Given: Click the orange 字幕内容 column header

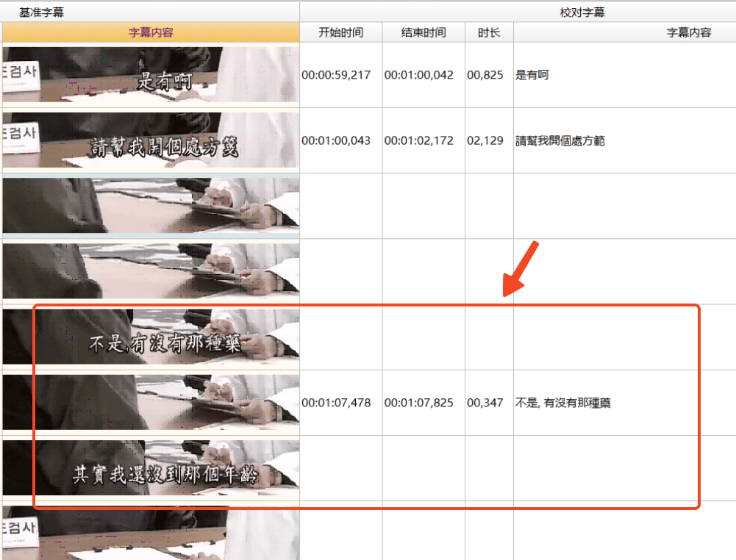Looking at the screenshot, I should (x=150, y=32).
